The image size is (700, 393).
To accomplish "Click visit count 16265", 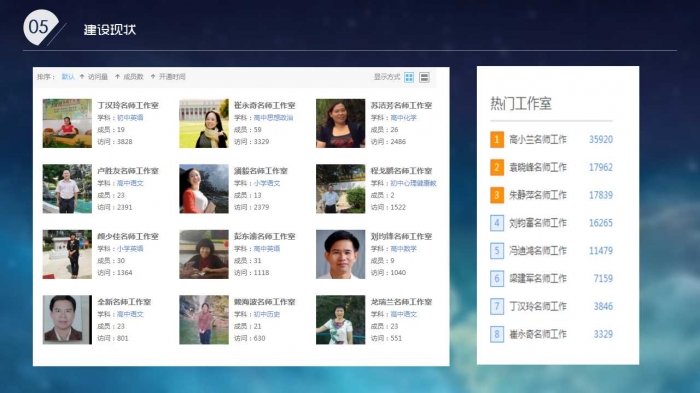I will pos(600,222).
